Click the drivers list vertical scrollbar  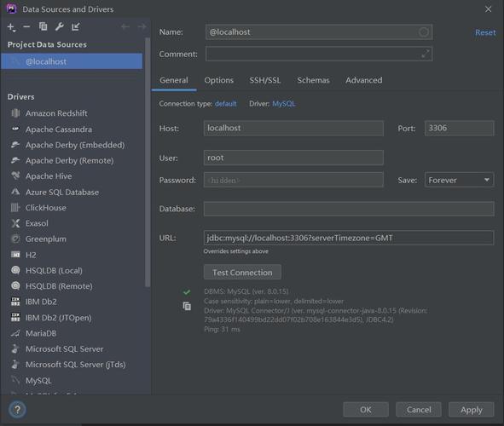(x=148, y=162)
